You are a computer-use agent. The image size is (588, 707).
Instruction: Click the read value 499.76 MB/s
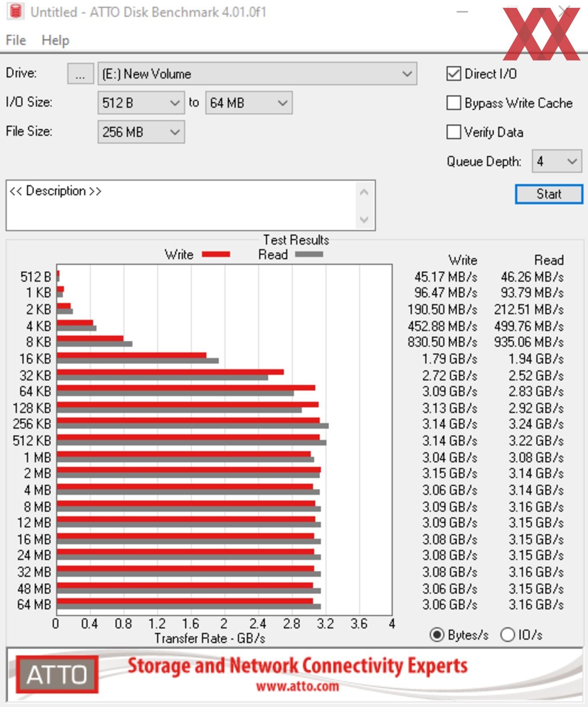[x=529, y=326]
